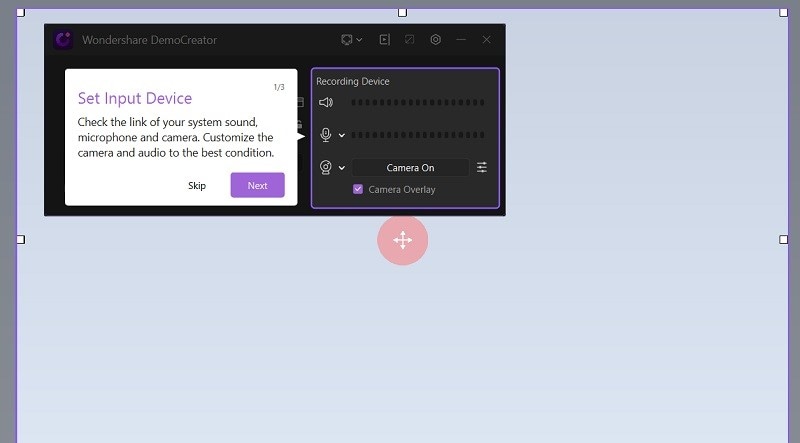Viewport: 800px width, 443px height.
Task: Toggle the system sound speaker icon
Action: pos(326,102)
